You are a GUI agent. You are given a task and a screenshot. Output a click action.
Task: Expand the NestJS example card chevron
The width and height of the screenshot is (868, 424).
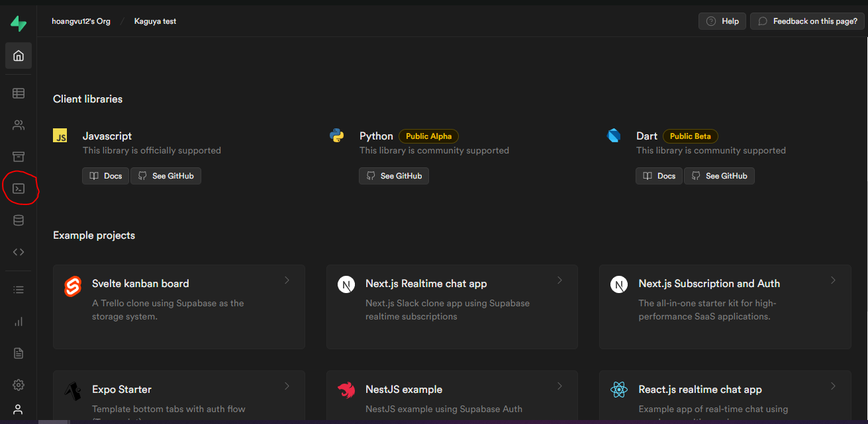(559, 386)
